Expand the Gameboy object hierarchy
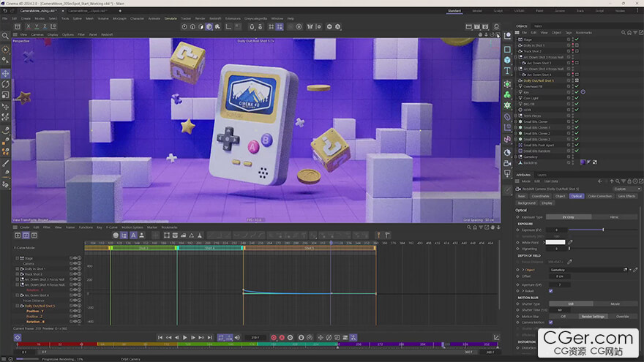The image size is (644, 362). pyautogui.click(x=516, y=157)
